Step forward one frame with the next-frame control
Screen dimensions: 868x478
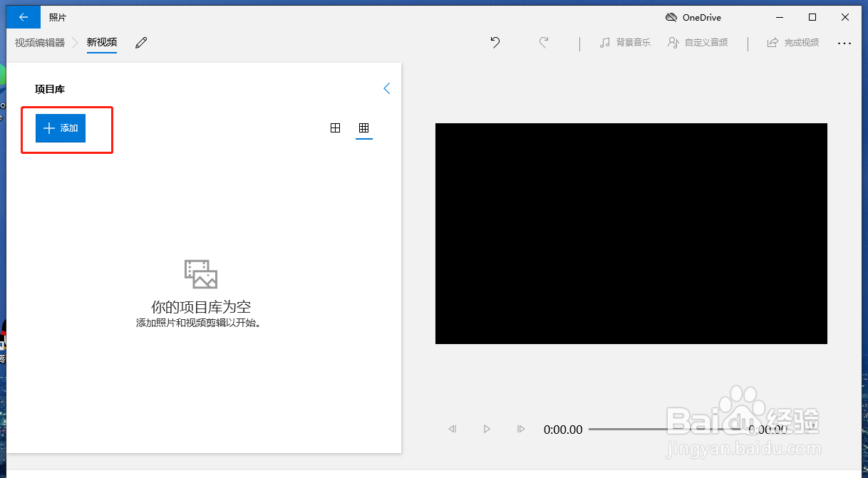click(521, 429)
